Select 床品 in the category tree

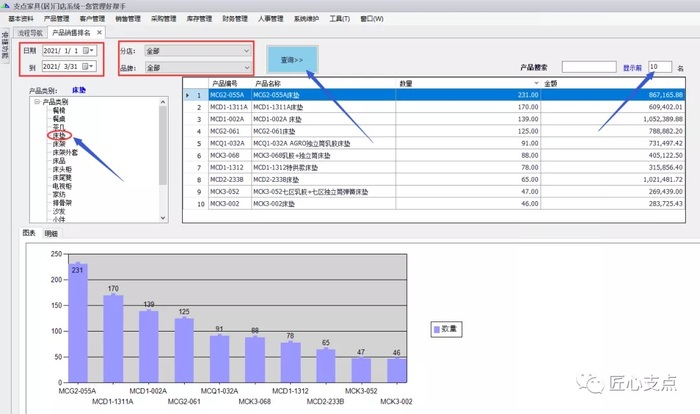click(x=59, y=161)
